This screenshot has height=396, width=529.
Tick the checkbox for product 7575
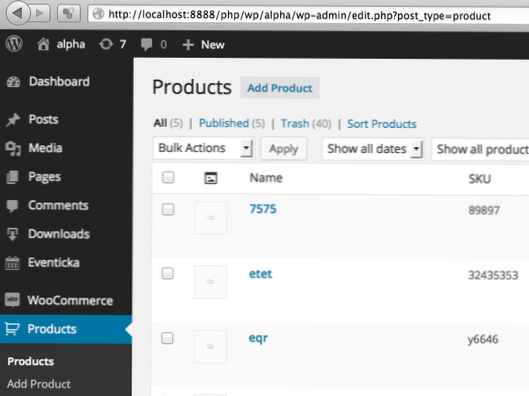(168, 209)
